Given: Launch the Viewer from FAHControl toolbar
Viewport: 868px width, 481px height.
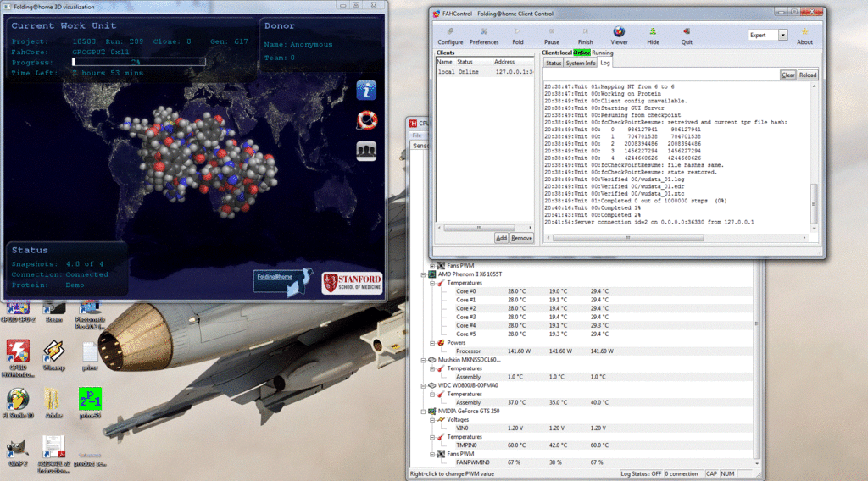Looking at the screenshot, I should click(619, 36).
